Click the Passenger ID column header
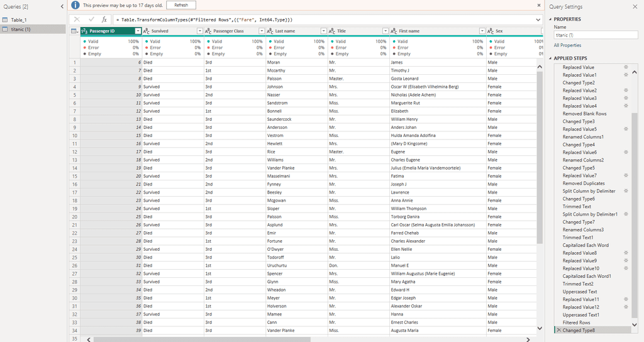The width and height of the screenshot is (644, 342). (x=111, y=31)
